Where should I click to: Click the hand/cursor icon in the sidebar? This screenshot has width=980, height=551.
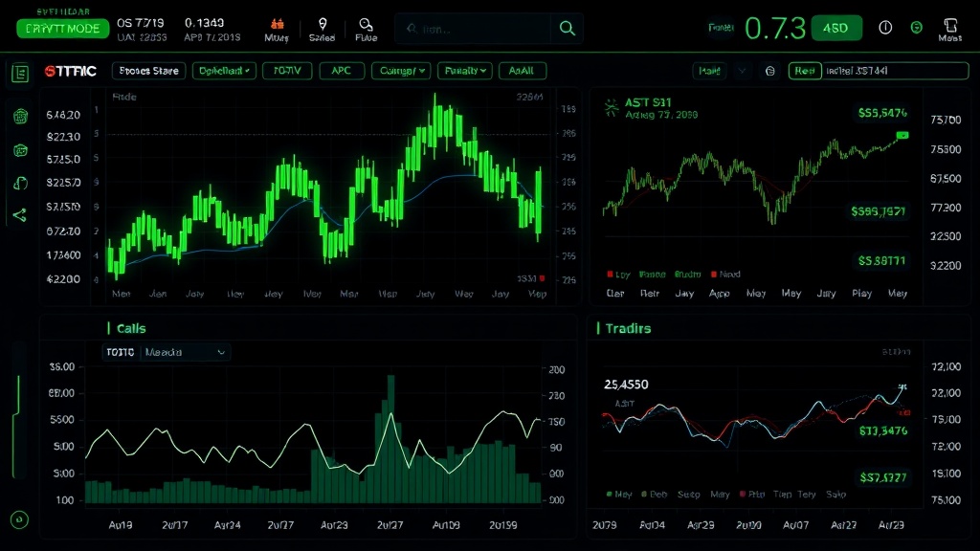point(21,183)
